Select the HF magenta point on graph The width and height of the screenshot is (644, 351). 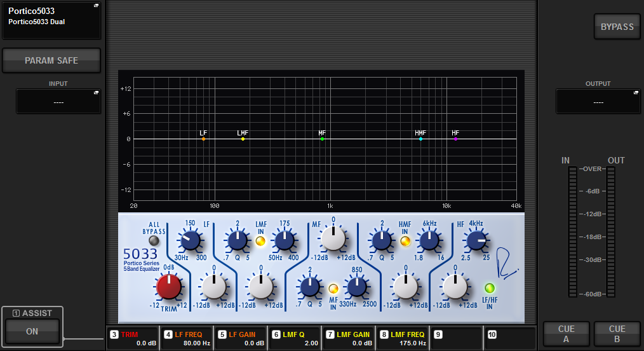pos(455,139)
